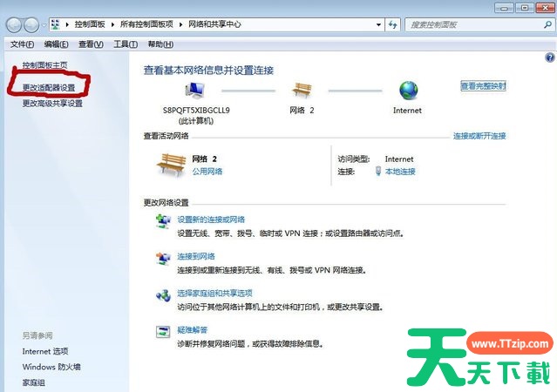Screen dimensions: 557x392
Task: Open the 编辑(E) menu
Action: (x=56, y=44)
